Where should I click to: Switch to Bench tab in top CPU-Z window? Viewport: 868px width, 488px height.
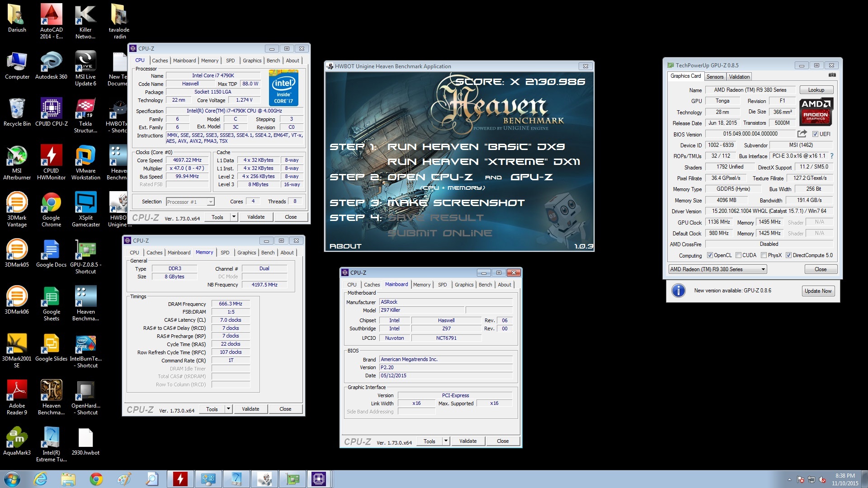coord(273,61)
